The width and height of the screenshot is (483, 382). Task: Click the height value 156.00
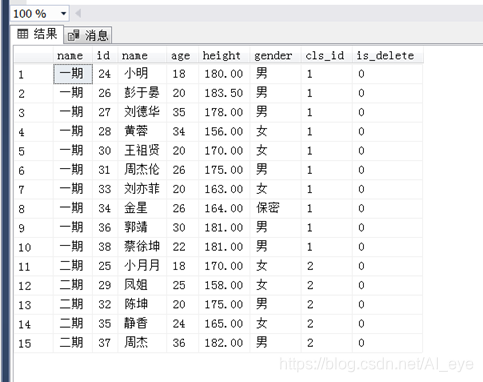pos(224,132)
